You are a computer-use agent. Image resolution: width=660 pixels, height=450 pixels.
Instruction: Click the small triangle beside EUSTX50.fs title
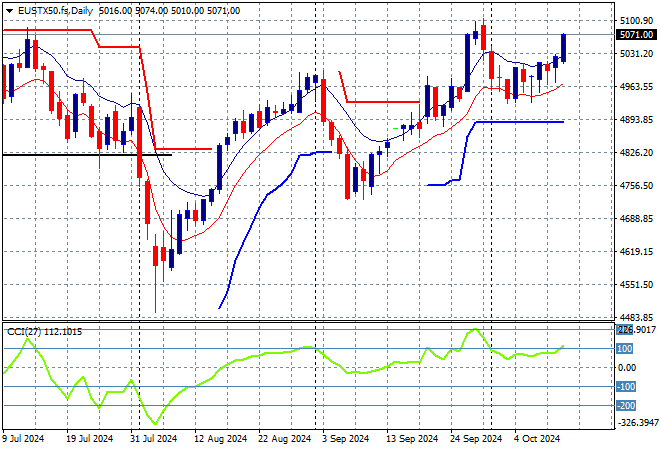(x=6, y=9)
